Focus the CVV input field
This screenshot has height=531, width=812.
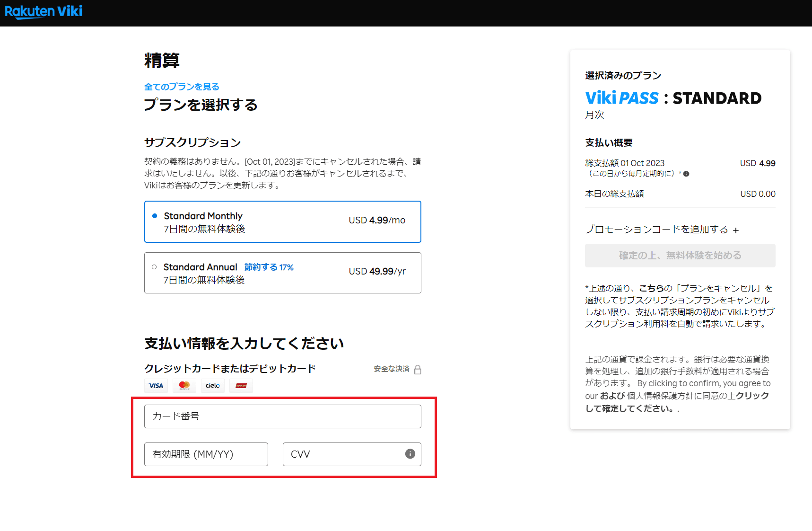click(x=352, y=454)
